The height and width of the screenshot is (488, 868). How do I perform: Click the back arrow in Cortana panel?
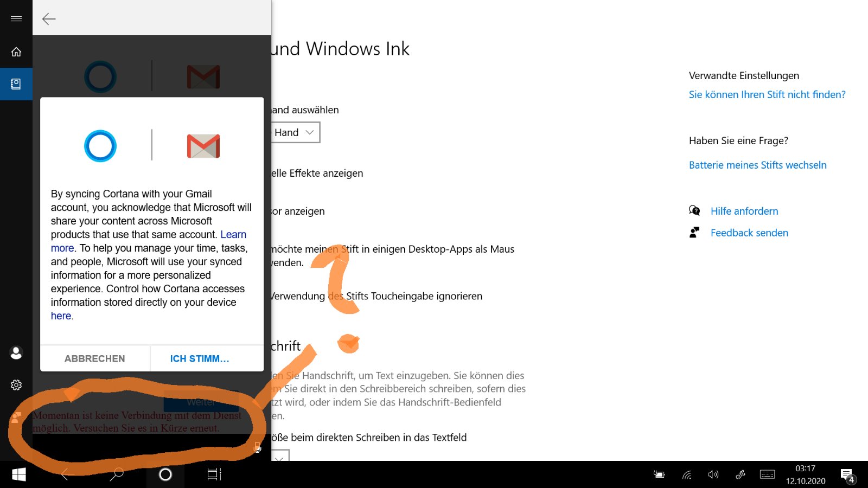pos(49,19)
